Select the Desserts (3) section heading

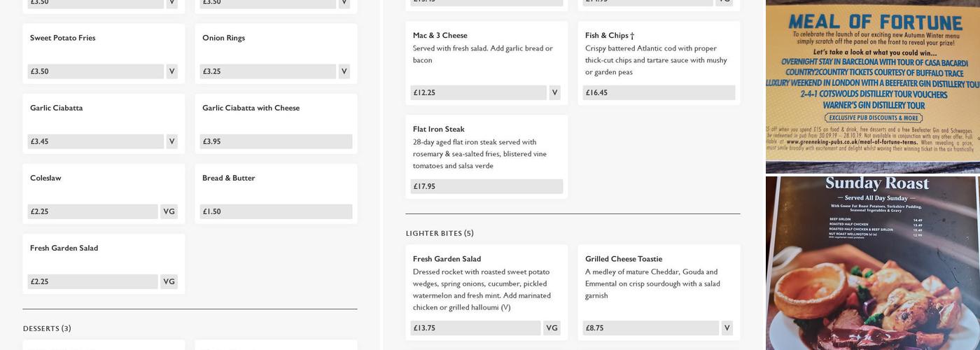47,329
